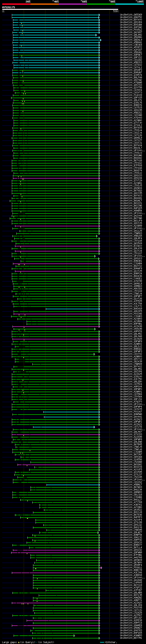Click hit label UniRef100_Q0PIW2

coord(131,27)
